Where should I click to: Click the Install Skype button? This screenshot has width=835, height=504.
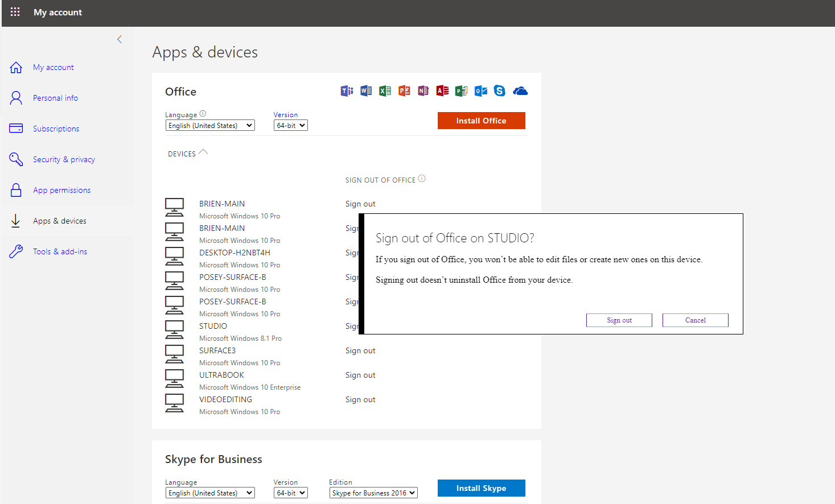482,488
